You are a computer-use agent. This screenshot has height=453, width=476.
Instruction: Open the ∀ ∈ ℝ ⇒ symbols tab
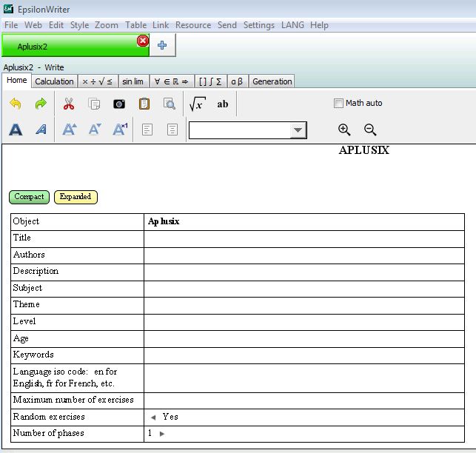172,81
